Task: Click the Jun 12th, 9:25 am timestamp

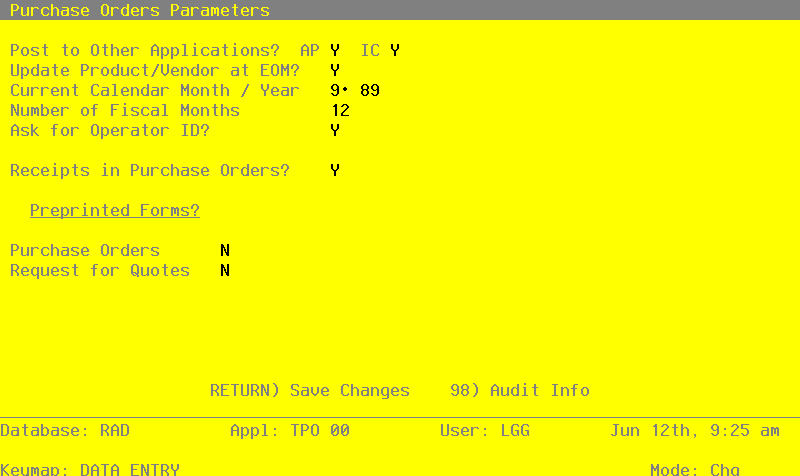Action: click(695, 431)
